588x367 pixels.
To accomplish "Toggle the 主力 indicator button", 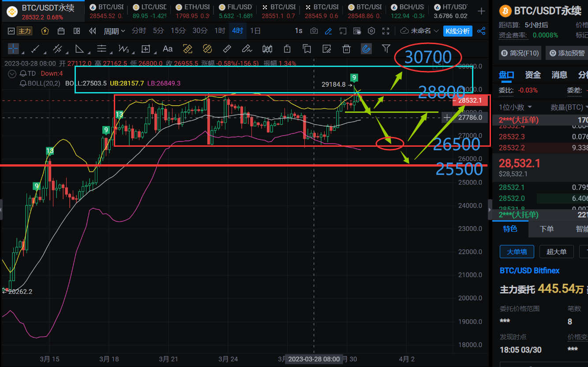I will [x=21, y=31].
